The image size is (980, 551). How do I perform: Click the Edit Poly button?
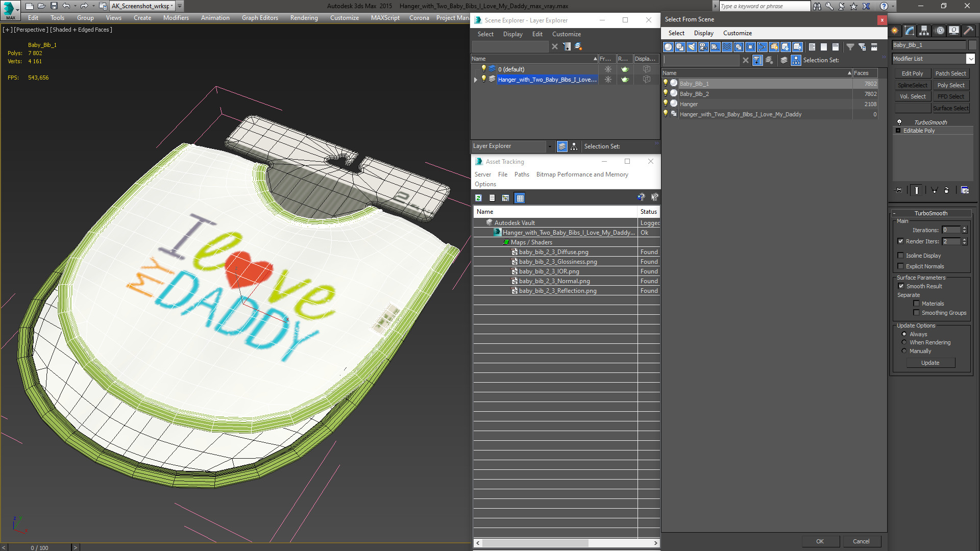912,73
